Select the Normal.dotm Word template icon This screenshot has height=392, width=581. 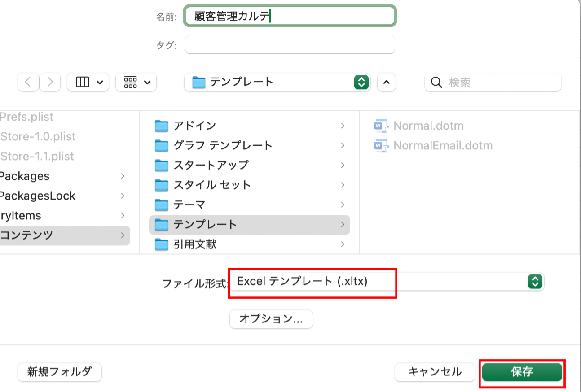click(x=382, y=126)
